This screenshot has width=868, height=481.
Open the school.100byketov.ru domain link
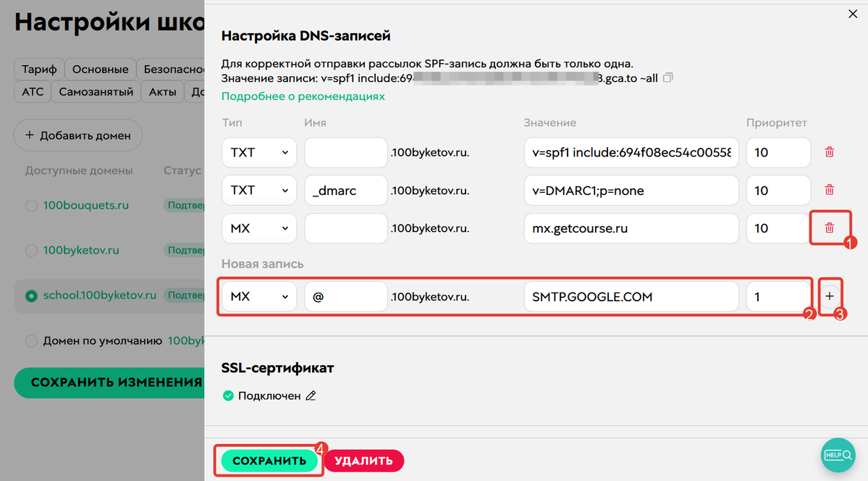[100, 296]
